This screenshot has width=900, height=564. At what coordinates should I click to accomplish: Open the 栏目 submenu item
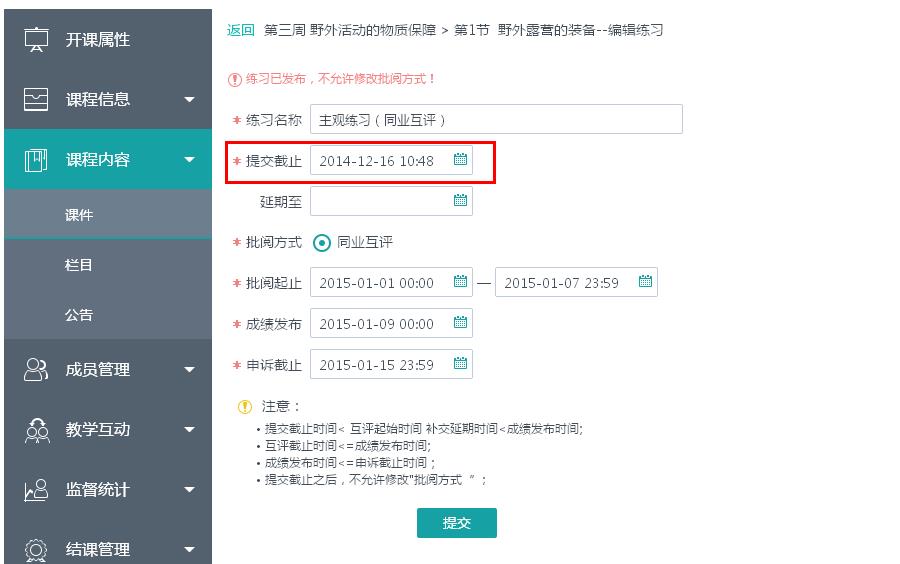(x=79, y=265)
